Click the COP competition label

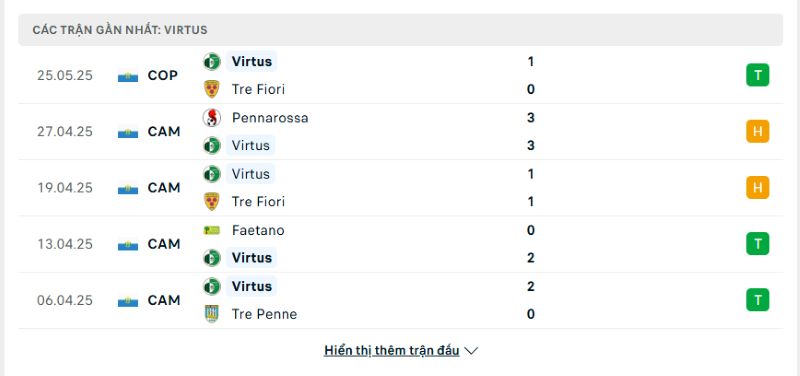pos(163,76)
